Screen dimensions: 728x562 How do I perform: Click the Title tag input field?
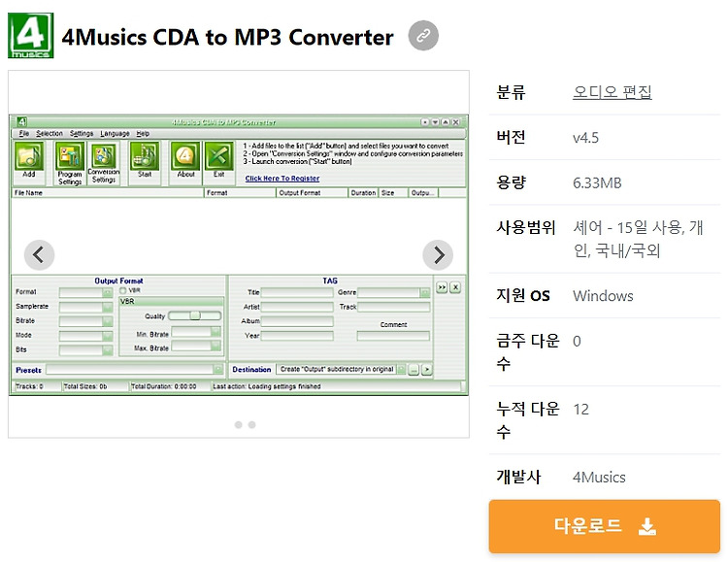click(x=297, y=292)
